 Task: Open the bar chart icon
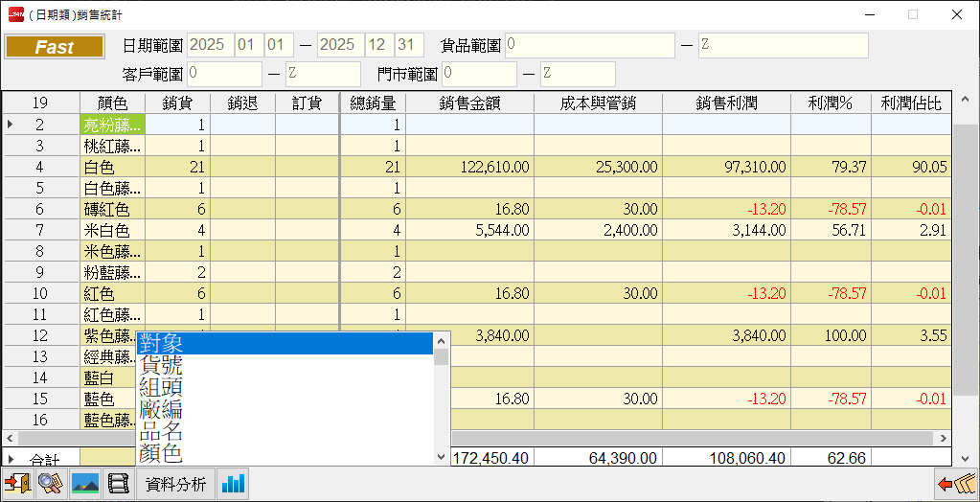234,483
